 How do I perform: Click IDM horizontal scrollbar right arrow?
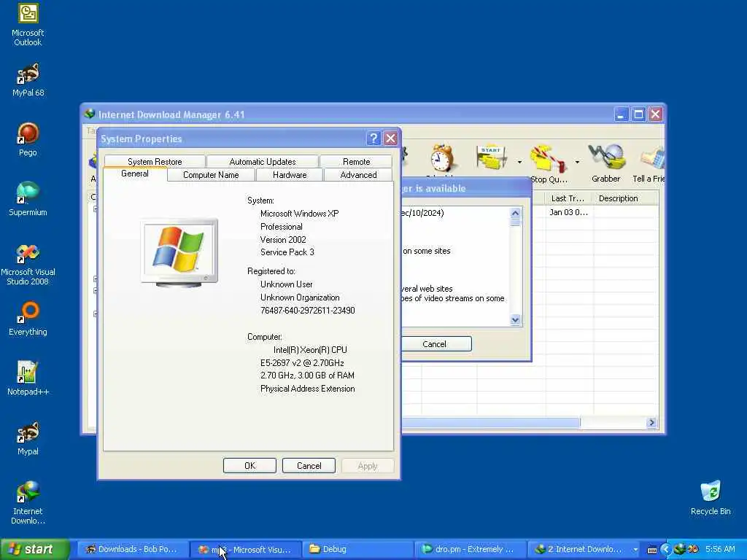click(651, 422)
